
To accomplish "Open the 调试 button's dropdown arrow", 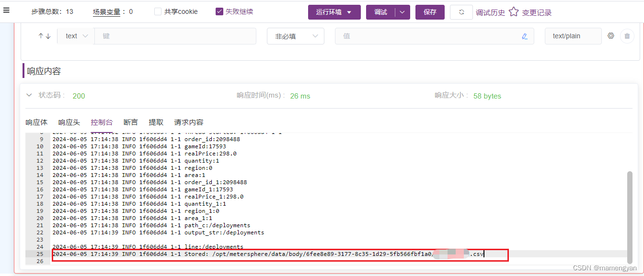I will click(402, 12).
